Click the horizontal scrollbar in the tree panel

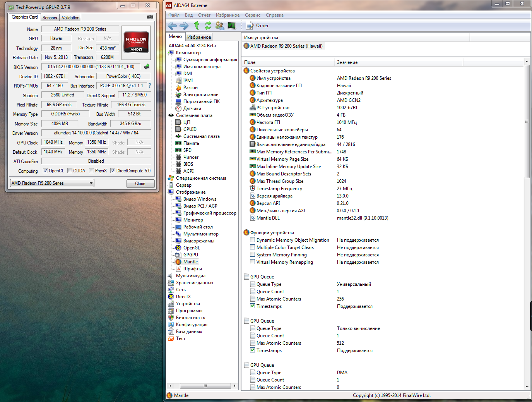point(205,386)
